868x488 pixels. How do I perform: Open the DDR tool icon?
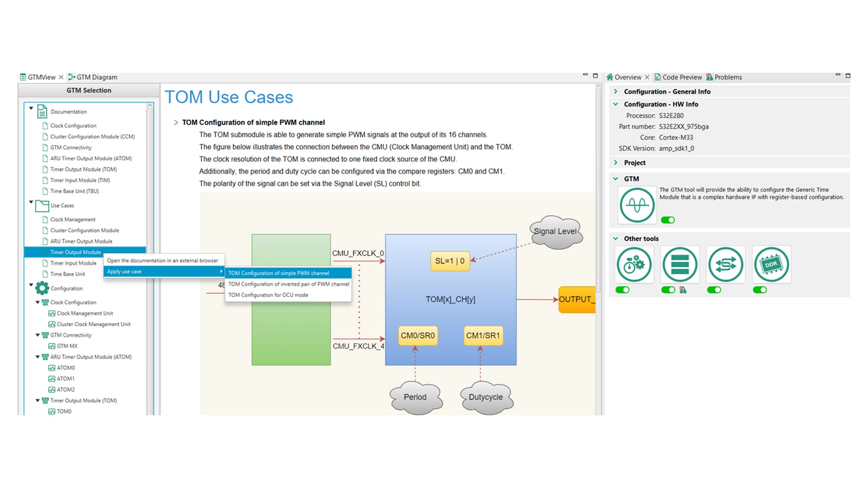[771, 265]
